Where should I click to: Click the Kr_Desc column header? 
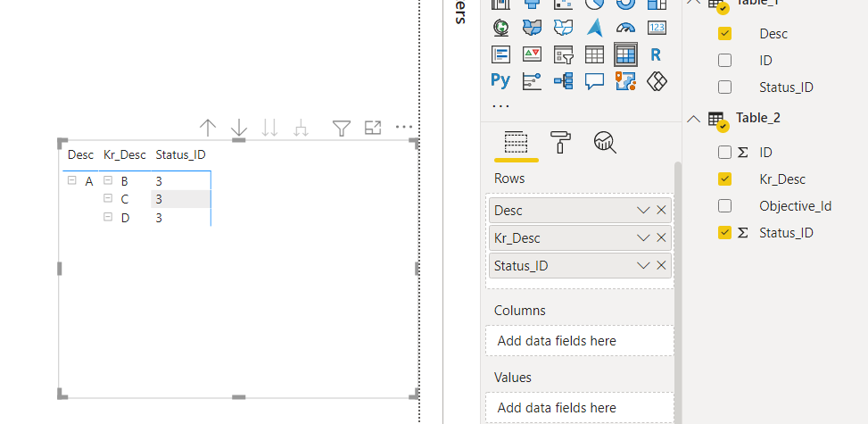tap(125, 154)
